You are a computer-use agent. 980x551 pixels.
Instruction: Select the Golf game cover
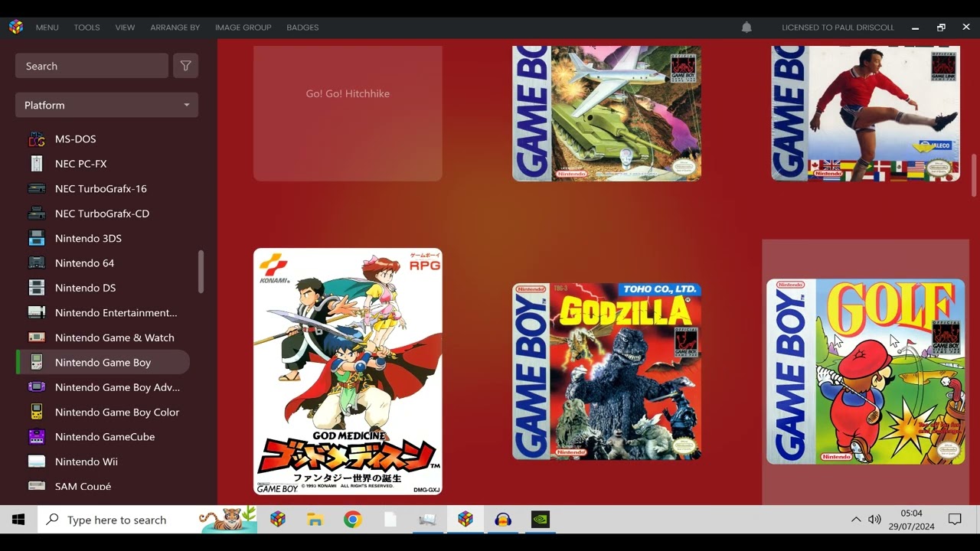coord(865,371)
